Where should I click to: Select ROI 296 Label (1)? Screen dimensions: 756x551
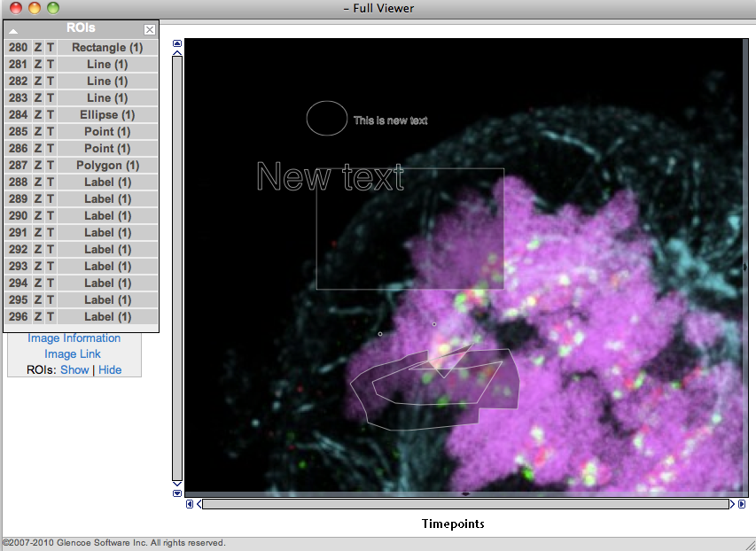pyautogui.click(x=107, y=317)
